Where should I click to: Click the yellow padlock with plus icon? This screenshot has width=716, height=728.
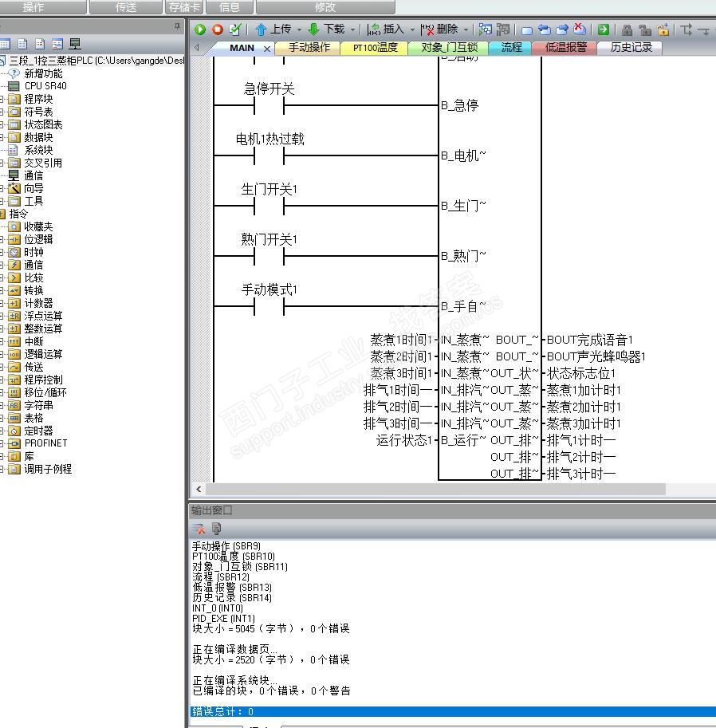[x=663, y=30]
